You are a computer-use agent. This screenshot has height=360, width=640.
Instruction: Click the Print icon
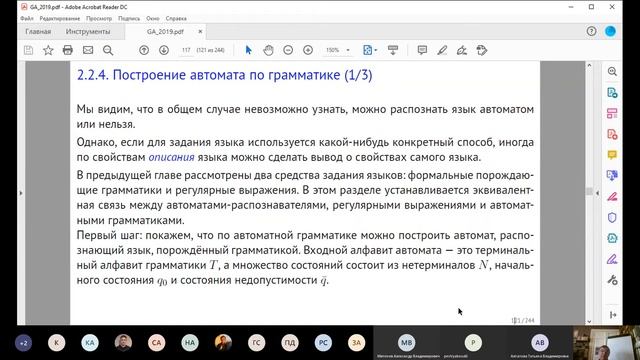pyautogui.click(x=68, y=50)
